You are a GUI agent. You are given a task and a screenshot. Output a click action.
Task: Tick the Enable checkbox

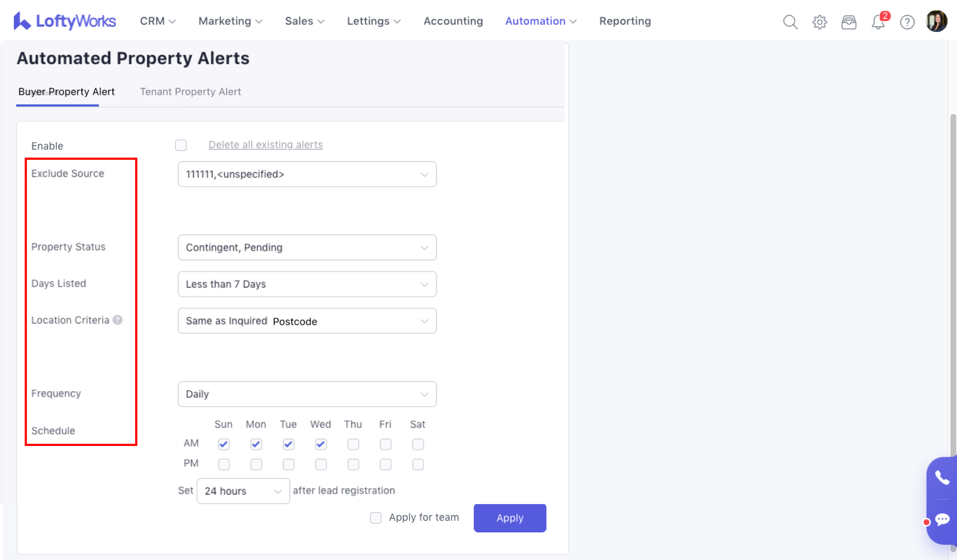point(181,145)
